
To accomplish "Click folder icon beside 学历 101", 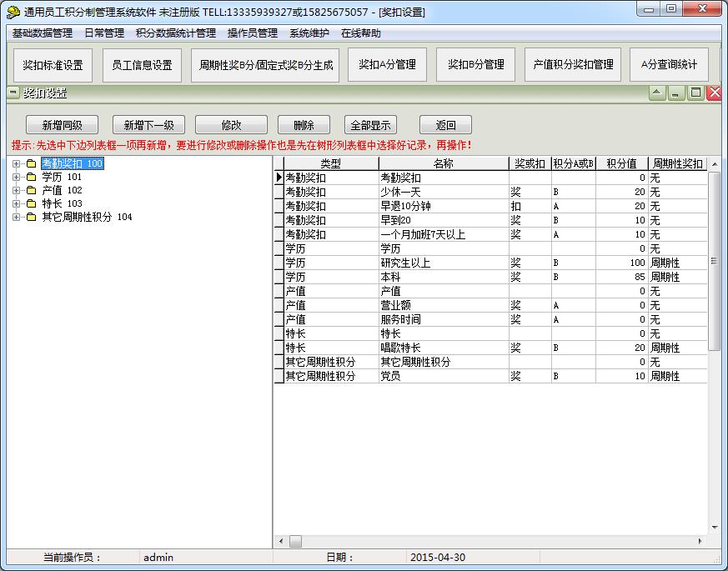I will pyautogui.click(x=31, y=178).
